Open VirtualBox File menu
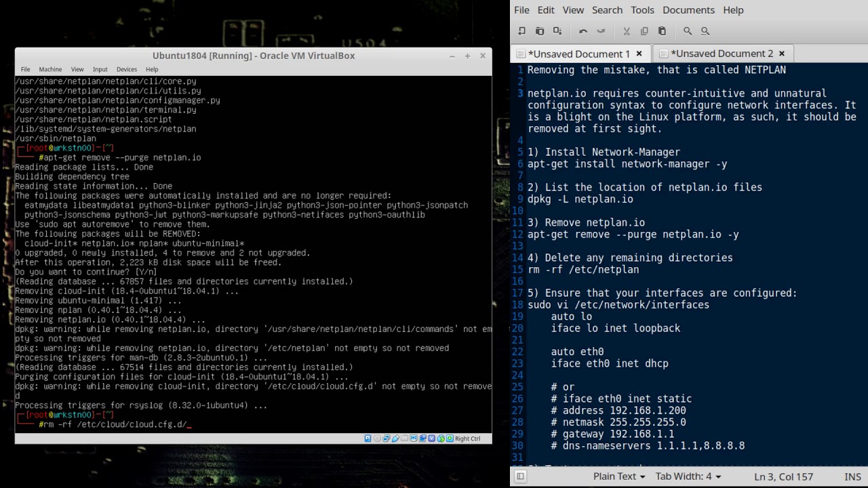 point(25,69)
